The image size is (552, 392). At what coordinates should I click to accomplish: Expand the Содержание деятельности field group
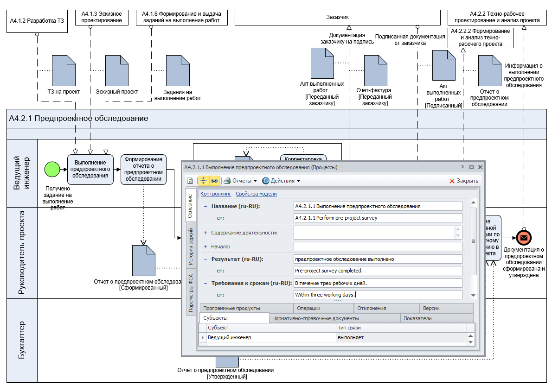coord(205,233)
